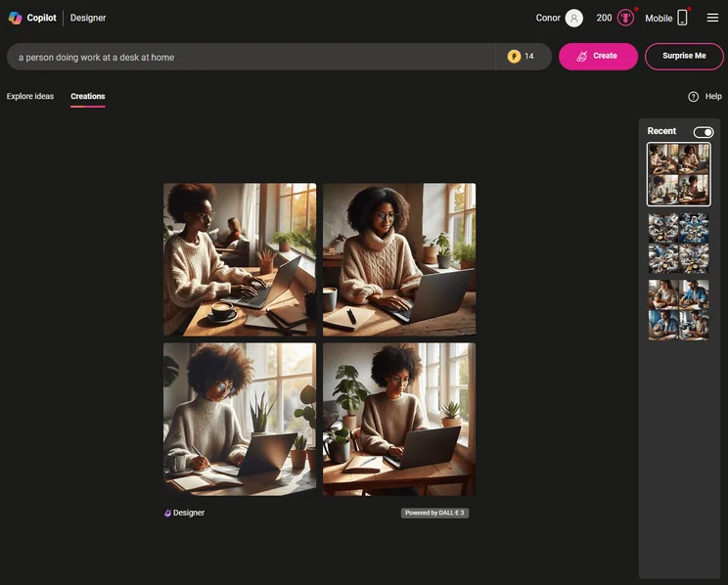Screen dimensions: 728x585
Task: Open the image of woman in turtleneck sweater
Action: click(x=399, y=259)
